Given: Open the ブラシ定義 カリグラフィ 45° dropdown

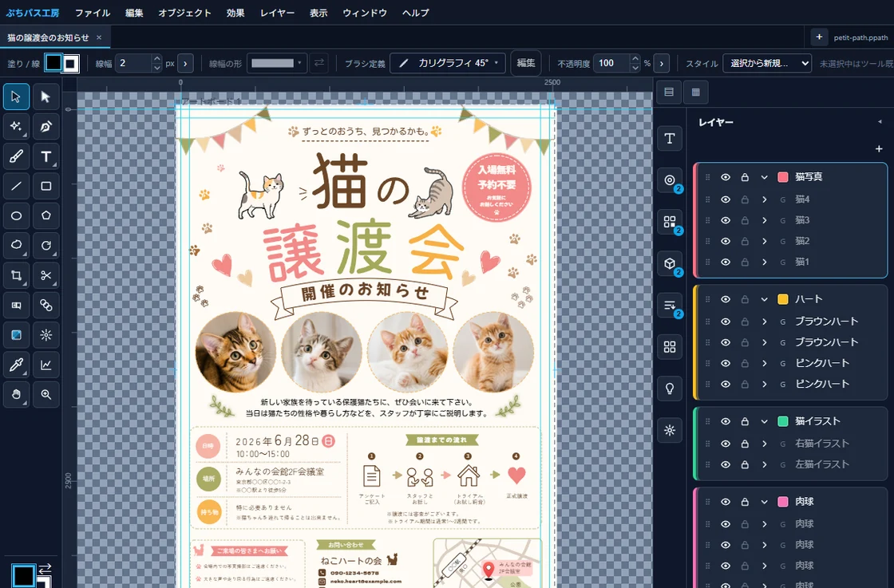Looking at the screenshot, I should click(448, 63).
